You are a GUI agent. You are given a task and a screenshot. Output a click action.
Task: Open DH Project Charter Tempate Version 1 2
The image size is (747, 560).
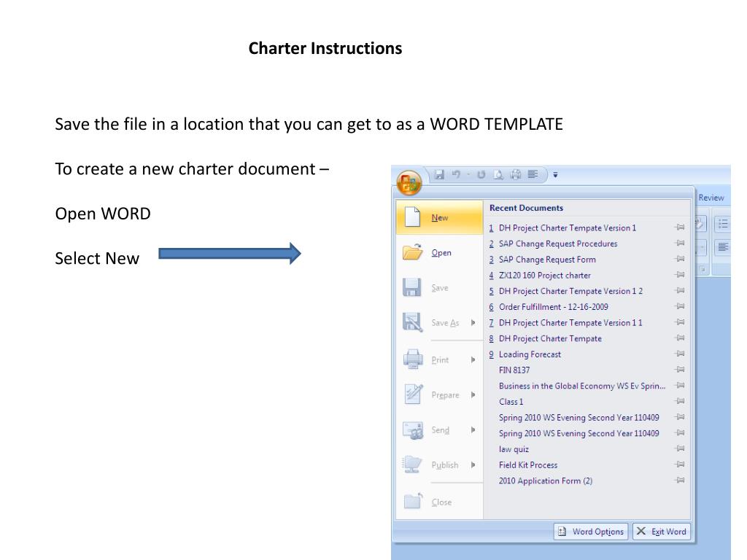tap(570, 291)
